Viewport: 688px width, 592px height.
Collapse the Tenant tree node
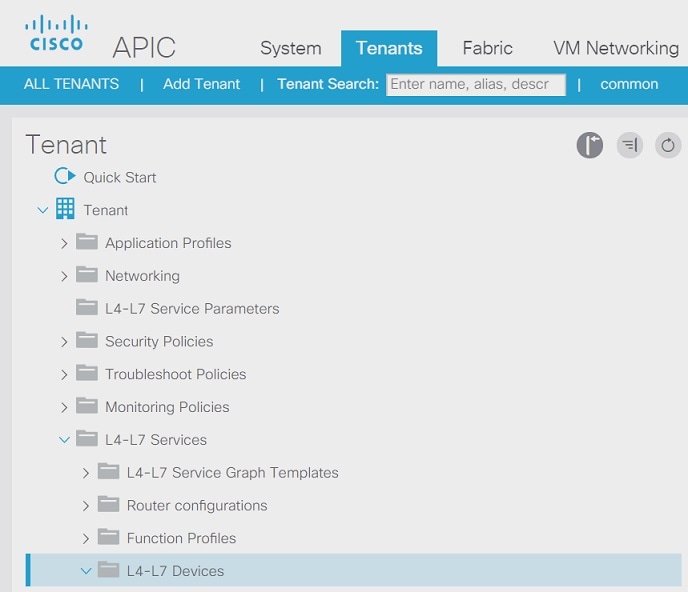coord(43,210)
